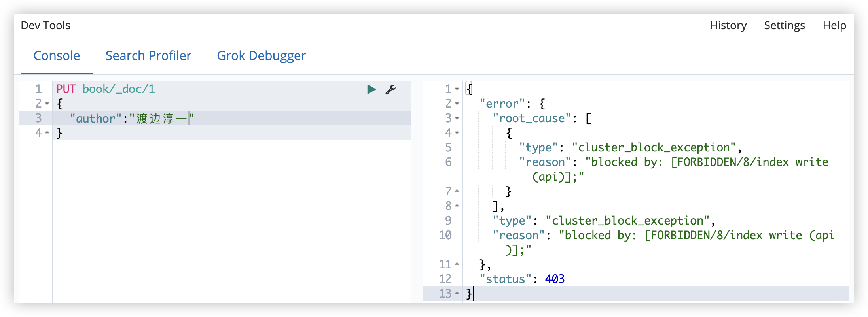Fold the "root_cause" array in response
The image size is (868, 317).
457,118
